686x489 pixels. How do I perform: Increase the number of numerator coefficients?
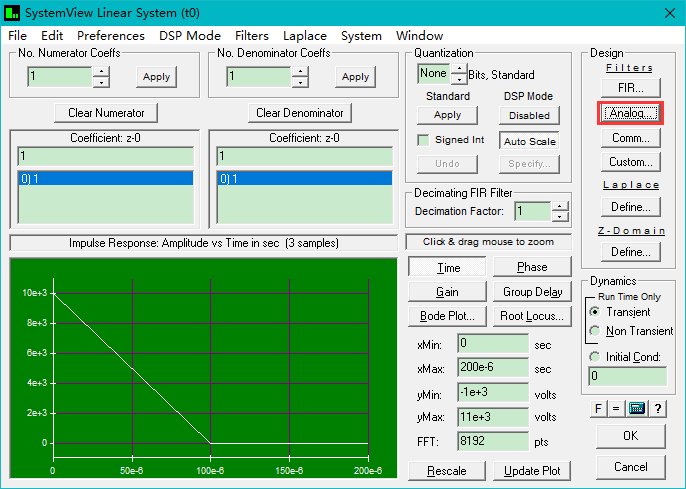point(101,71)
